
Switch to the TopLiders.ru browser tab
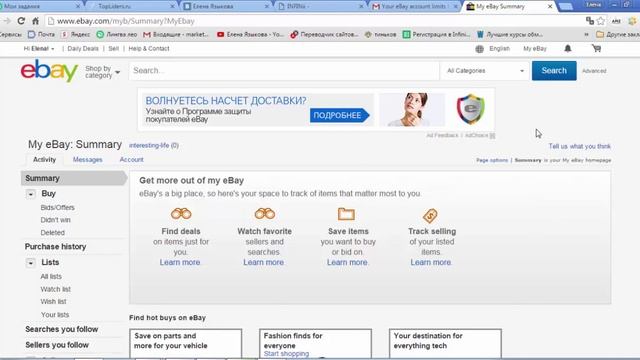(131, 6)
